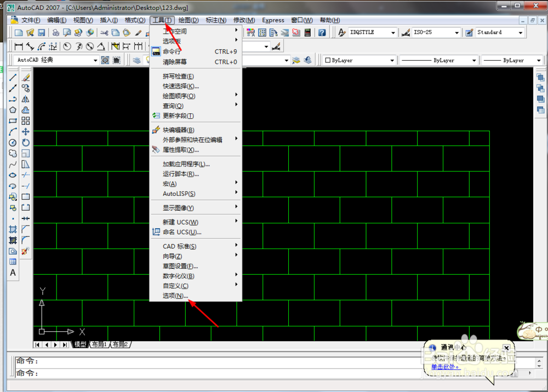Select the Explode tool

click(x=26, y=251)
